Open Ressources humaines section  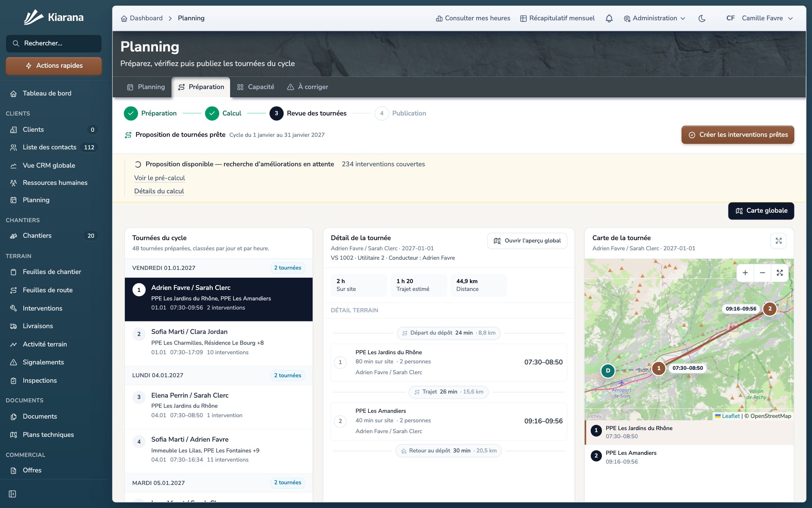(53, 183)
